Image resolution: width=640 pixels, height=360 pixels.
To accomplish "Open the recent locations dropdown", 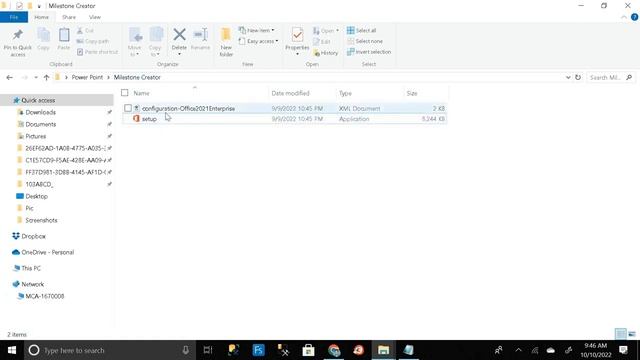I will click(36, 77).
